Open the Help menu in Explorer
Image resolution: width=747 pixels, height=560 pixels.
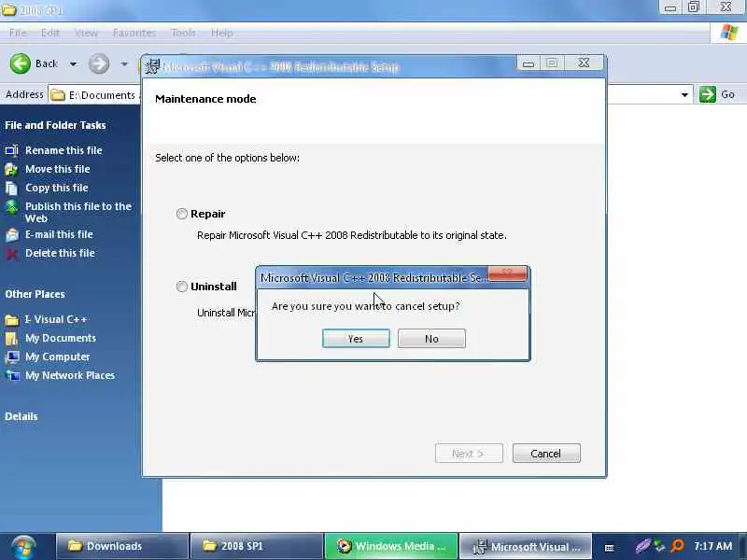coord(222,33)
